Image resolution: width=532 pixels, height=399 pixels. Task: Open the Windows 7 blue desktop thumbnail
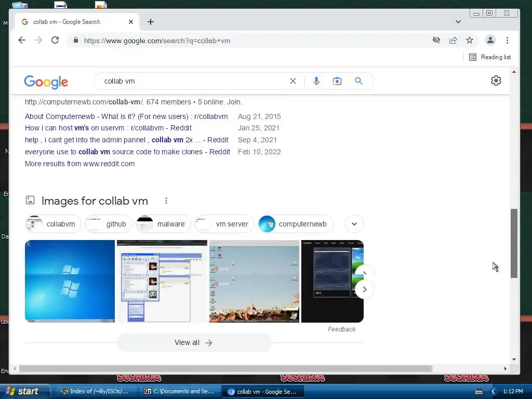(70, 281)
